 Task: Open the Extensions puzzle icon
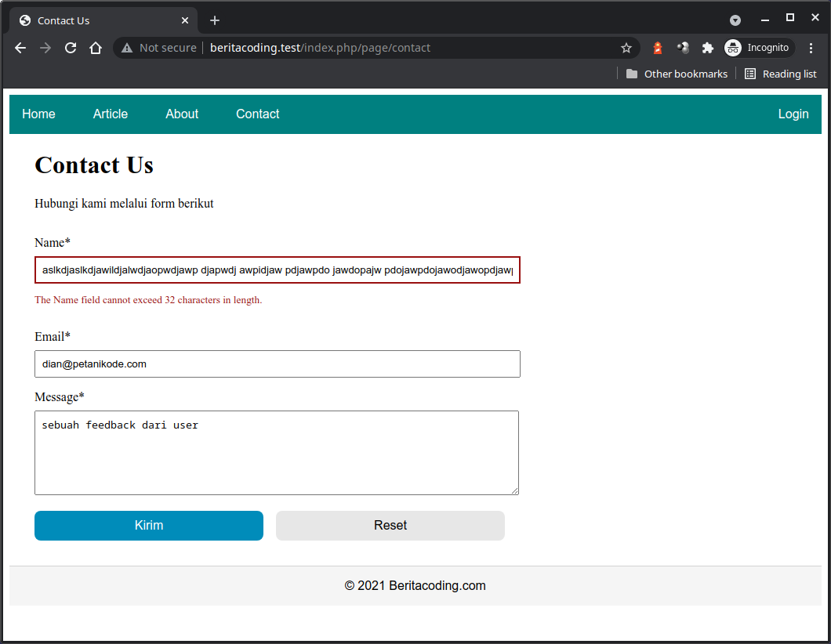[x=707, y=48]
